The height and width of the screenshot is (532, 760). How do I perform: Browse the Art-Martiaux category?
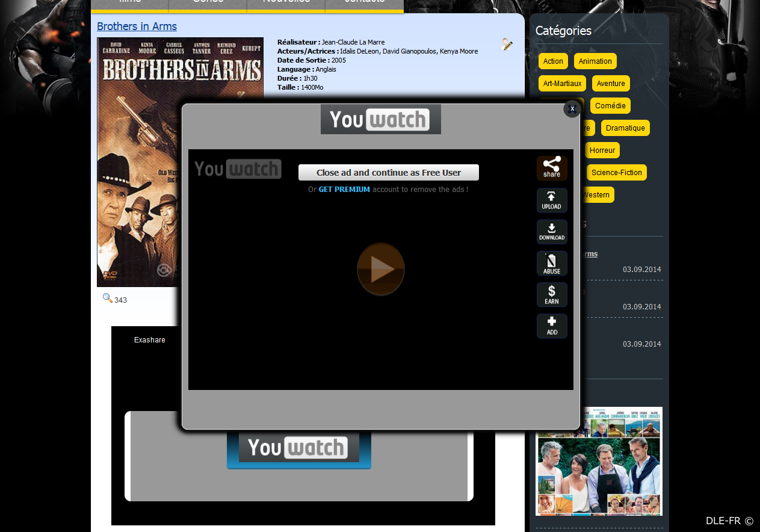(562, 84)
